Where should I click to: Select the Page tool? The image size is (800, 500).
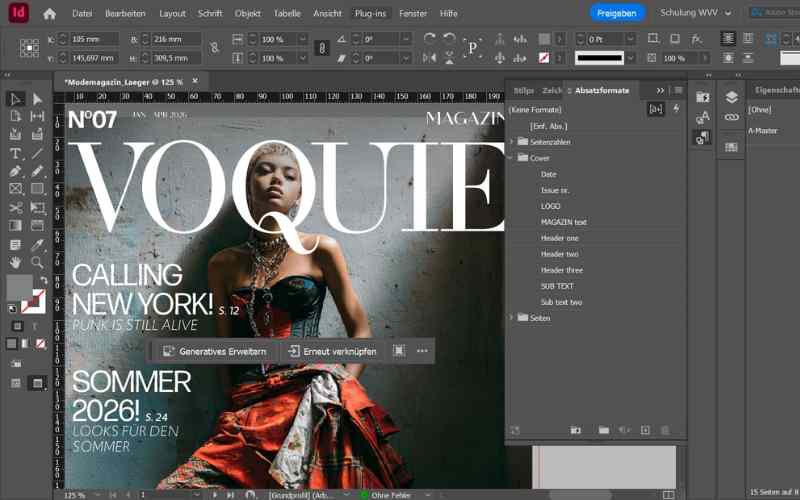15,116
